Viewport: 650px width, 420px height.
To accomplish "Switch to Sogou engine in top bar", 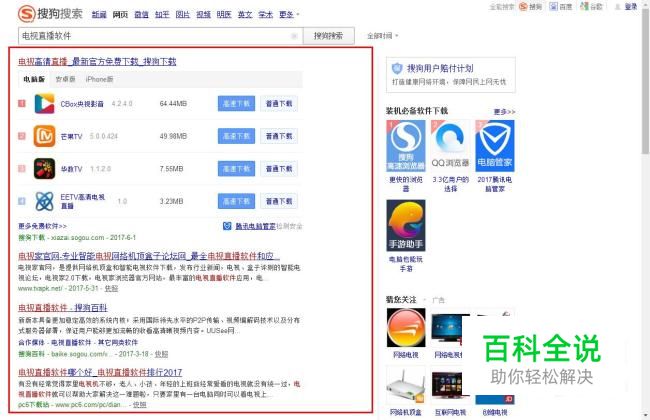I will pos(531,7).
